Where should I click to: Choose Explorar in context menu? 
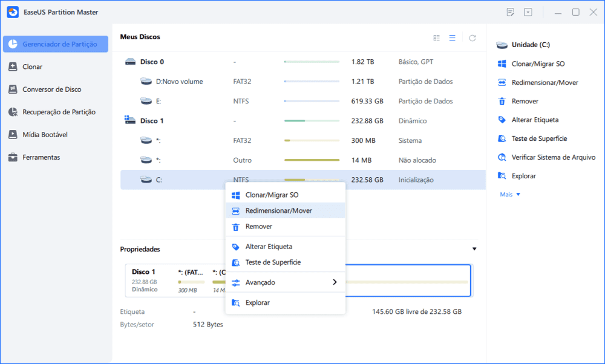click(285, 302)
